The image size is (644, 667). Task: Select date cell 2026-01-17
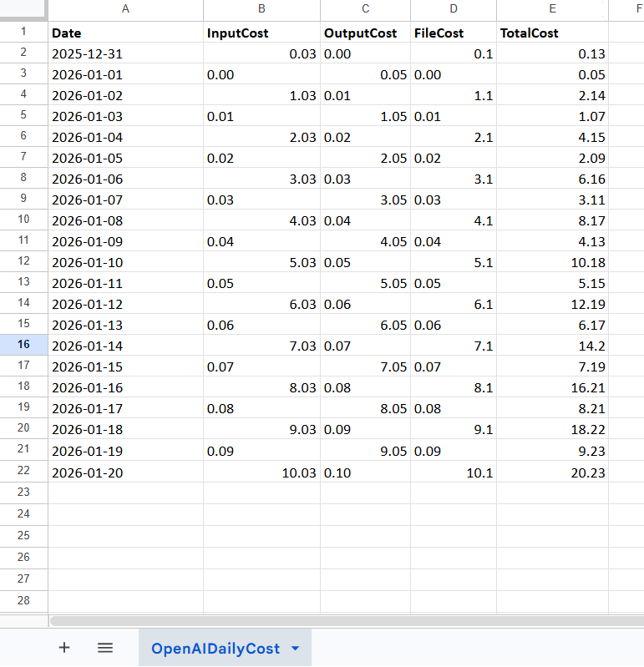click(x=125, y=408)
